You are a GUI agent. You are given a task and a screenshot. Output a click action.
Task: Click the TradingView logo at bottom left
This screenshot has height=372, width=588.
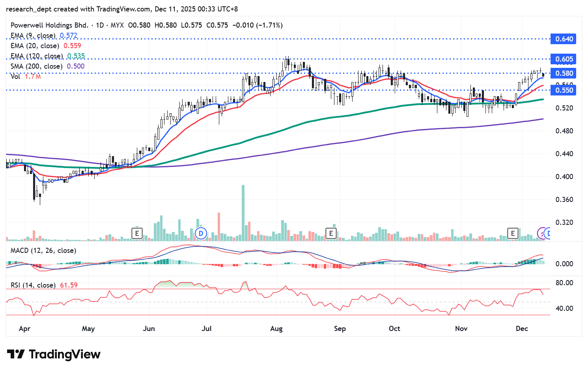coord(54,354)
